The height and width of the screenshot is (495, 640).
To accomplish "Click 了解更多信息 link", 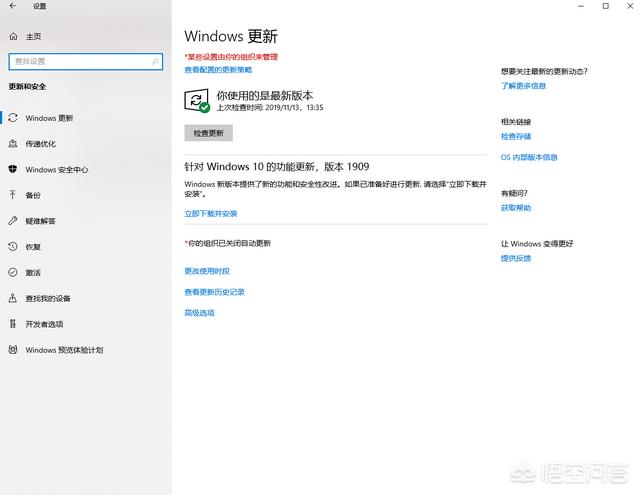I will 523,86.
